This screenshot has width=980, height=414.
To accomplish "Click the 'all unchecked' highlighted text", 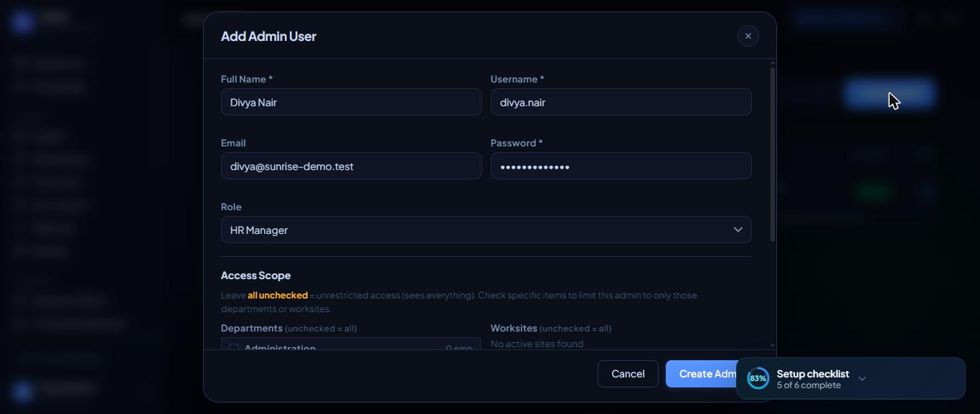I will [278, 295].
